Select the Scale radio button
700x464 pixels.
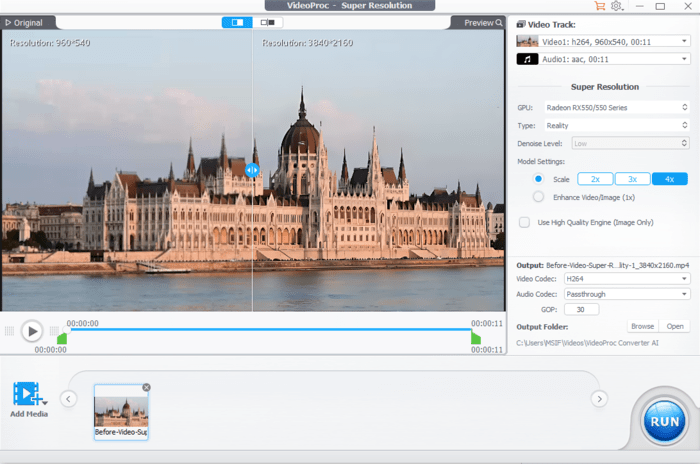pos(538,179)
